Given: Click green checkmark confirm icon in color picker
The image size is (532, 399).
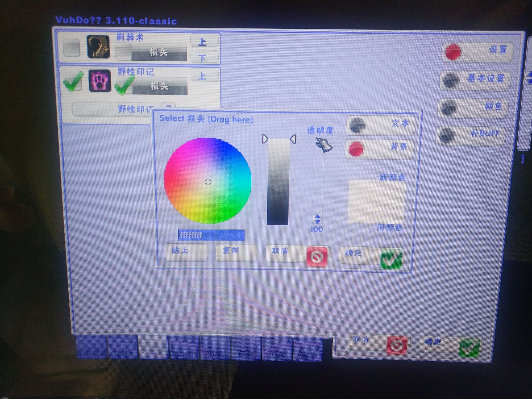Looking at the screenshot, I should [x=391, y=259].
